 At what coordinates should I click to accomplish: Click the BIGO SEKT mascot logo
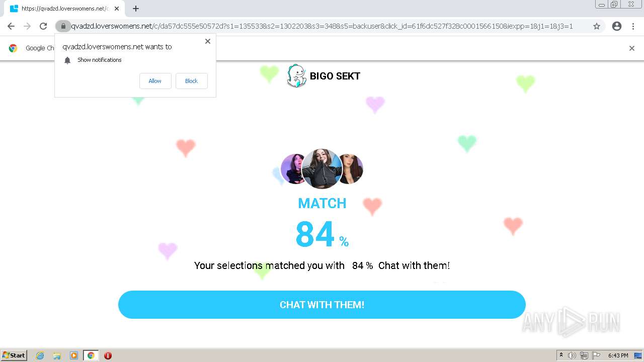click(296, 76)
